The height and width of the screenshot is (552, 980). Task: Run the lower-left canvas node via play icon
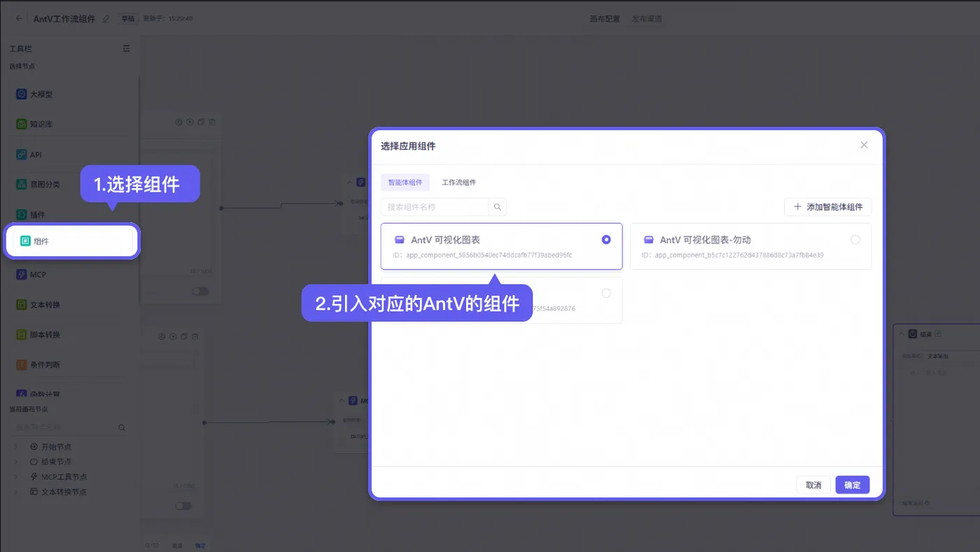(x=173, y=336)
